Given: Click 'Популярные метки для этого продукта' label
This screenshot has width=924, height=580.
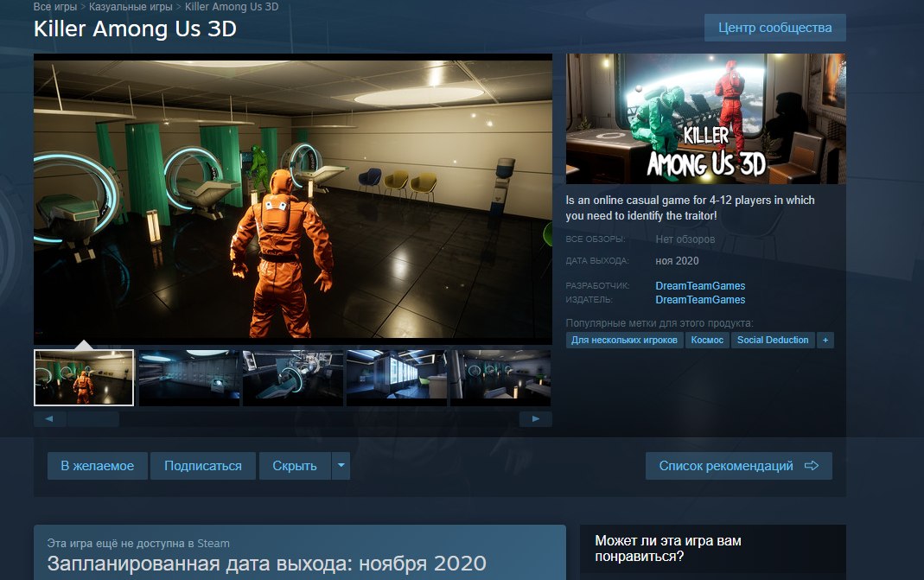Looking at the screenshot, I should tap(660, 323).
